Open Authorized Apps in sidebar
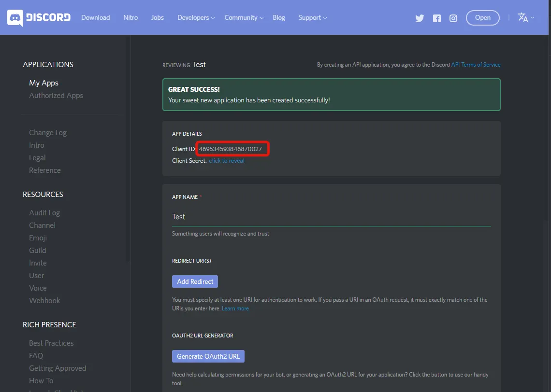This screenshot has width=551, height=392. pos(56,96)
